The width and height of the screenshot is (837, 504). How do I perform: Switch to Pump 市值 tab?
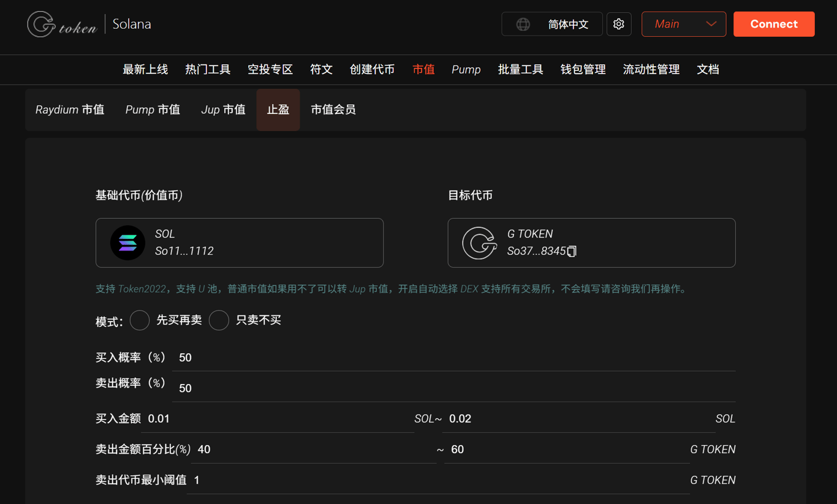(153, 110)
